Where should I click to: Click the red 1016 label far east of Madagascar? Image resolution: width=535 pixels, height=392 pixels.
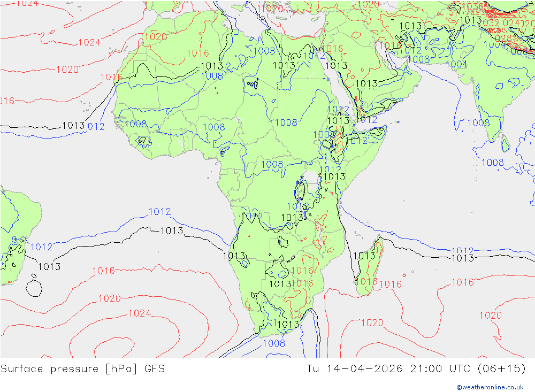[463, 282]
